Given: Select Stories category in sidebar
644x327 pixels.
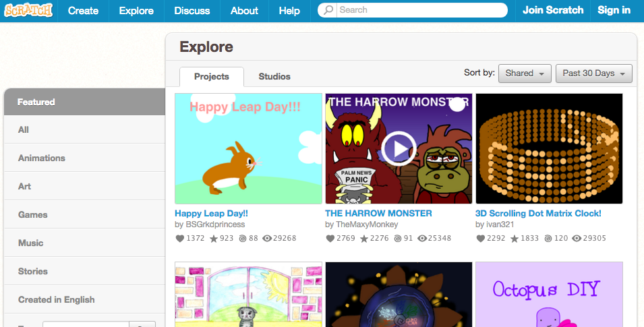Looking at the screenshot, I should point(84,272).
